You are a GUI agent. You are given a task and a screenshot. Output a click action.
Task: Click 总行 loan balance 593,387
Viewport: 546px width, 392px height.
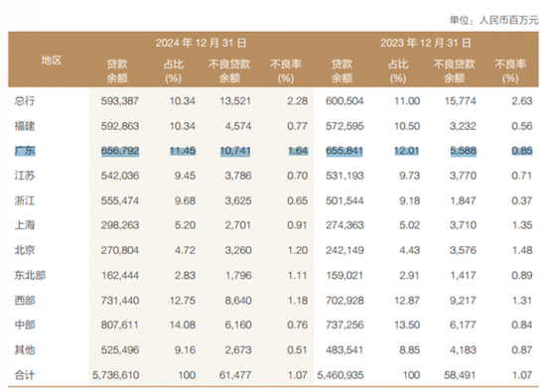point(120,101)
